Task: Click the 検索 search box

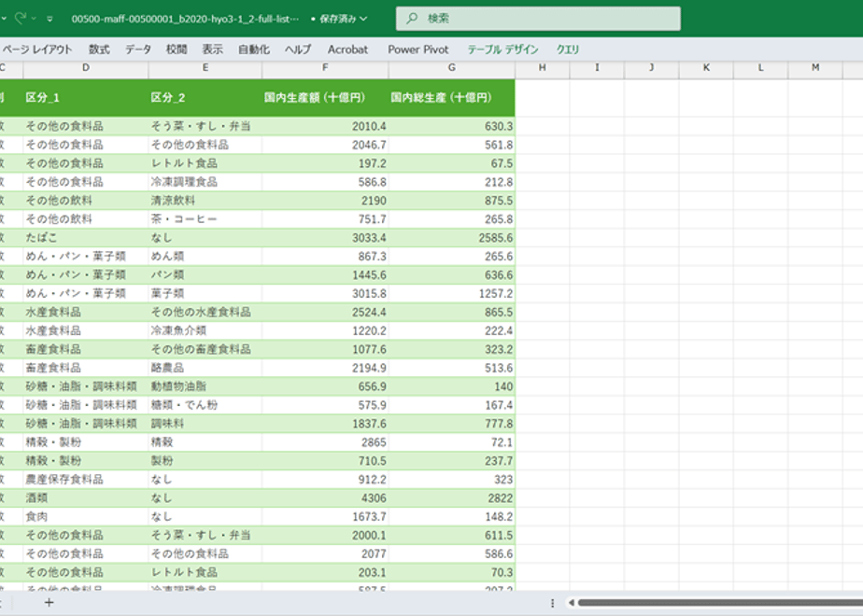Action: tap(538, 19)
